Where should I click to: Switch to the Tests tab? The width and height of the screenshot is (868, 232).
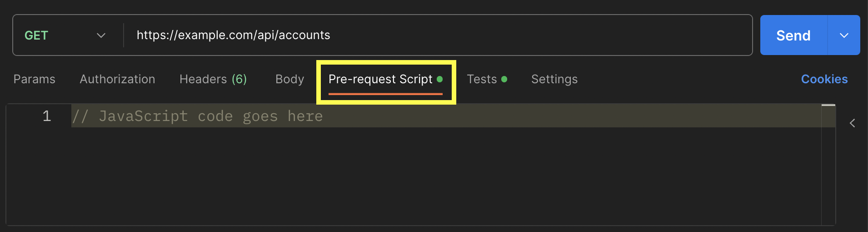coord(487,79)
